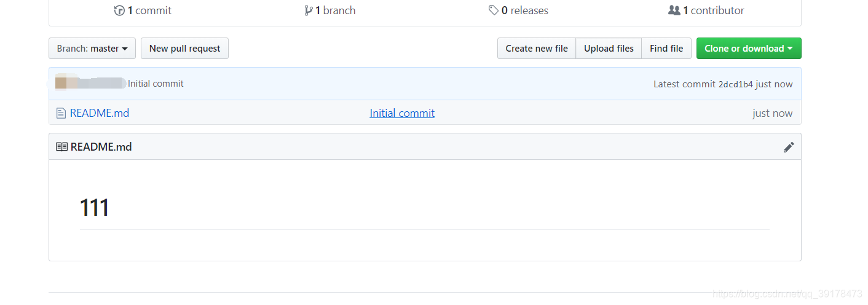Click the branch fork icon
This screenshot has width=868, height=305.
(x=308, y=10)
